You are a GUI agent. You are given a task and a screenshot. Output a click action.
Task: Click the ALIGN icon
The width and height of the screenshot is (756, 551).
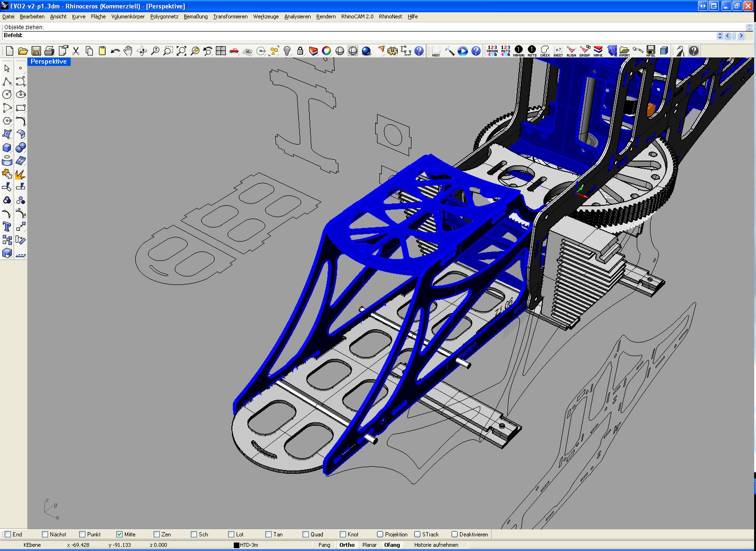pos(571,51)
